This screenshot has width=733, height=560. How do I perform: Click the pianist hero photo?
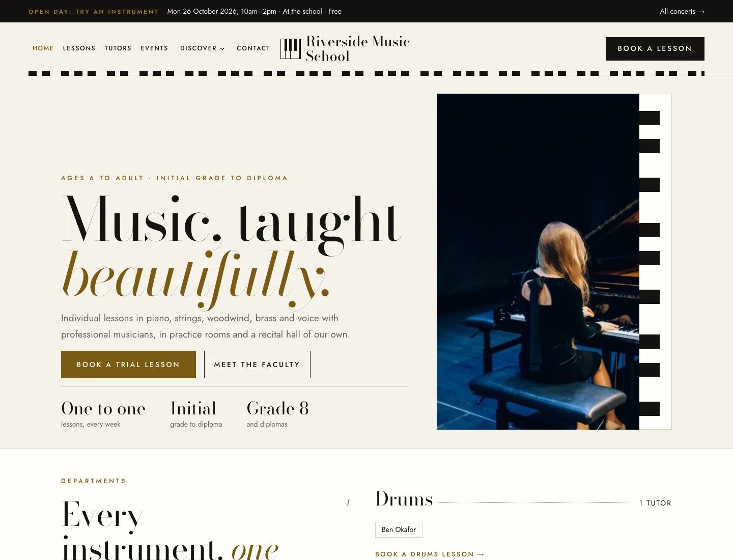pyautogui.click(x=538, y=262)
